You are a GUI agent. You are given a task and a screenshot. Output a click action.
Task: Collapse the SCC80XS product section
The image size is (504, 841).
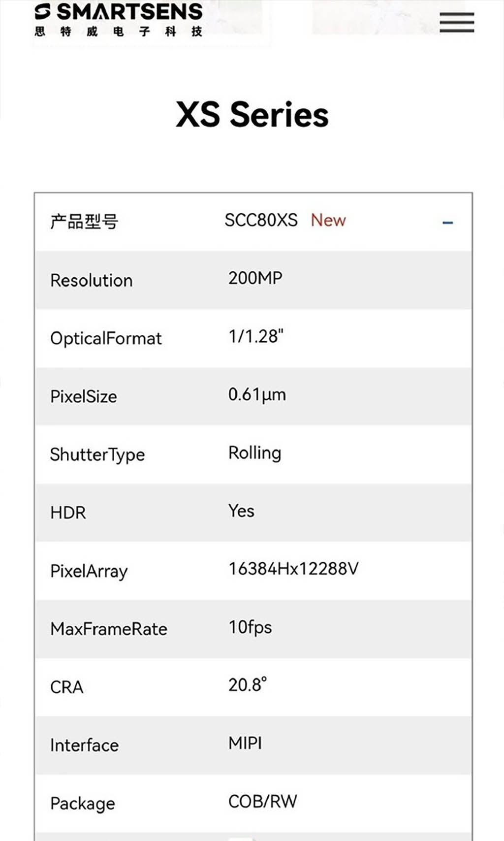pyautogui.click(x=447, y=223)
